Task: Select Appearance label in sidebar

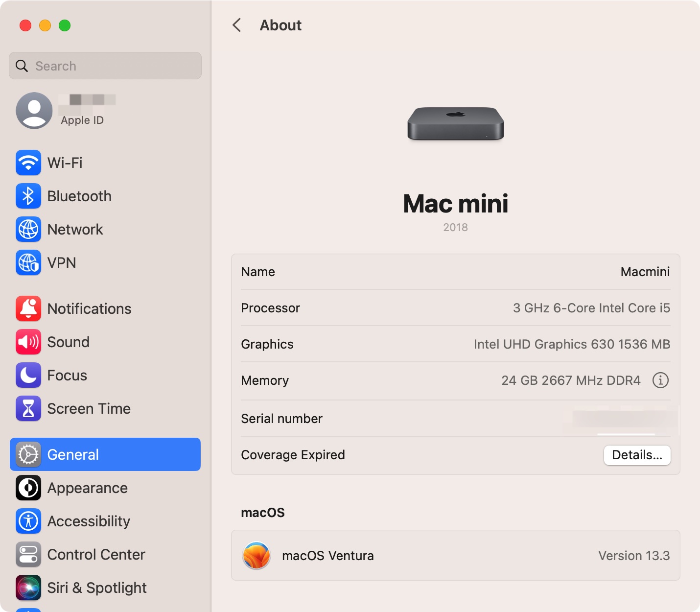Action: click(88, 488)
